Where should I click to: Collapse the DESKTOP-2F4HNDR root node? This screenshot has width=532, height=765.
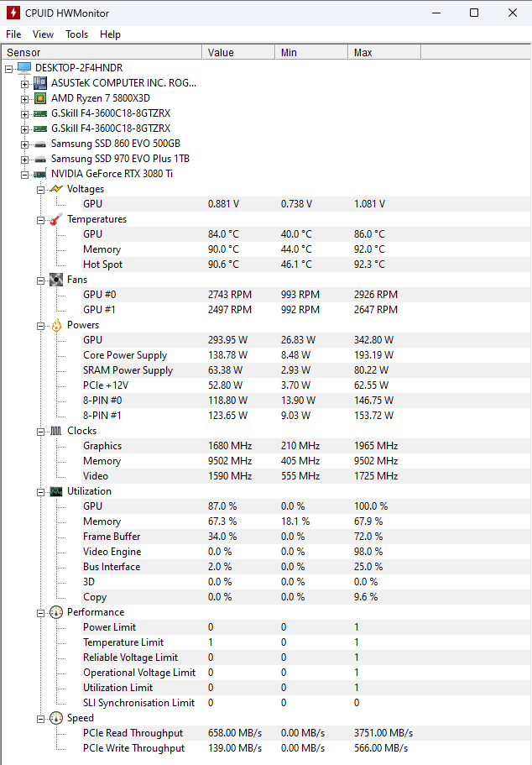[x=8, y=69]
